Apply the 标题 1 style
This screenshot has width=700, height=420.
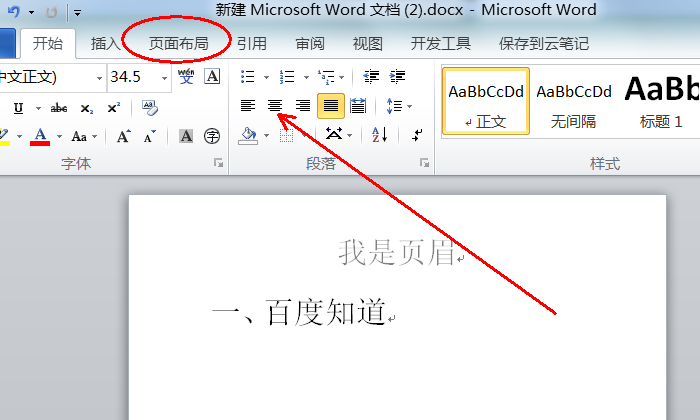point(661,101)
